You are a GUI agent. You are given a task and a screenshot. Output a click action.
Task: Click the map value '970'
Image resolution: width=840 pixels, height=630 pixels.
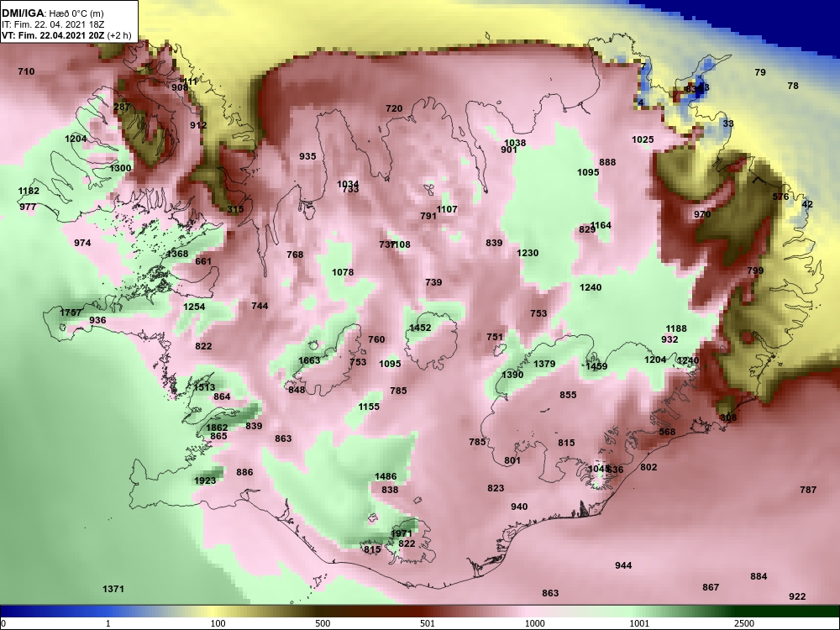702,215
